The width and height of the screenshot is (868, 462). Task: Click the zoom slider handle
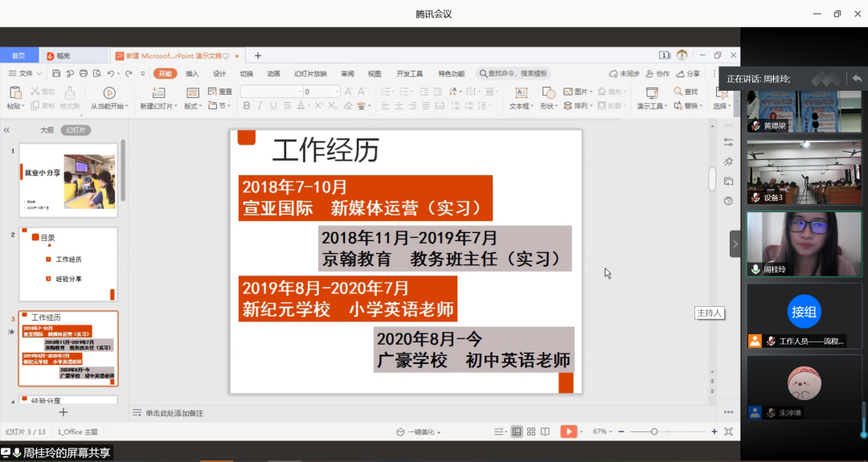[654, 431]
